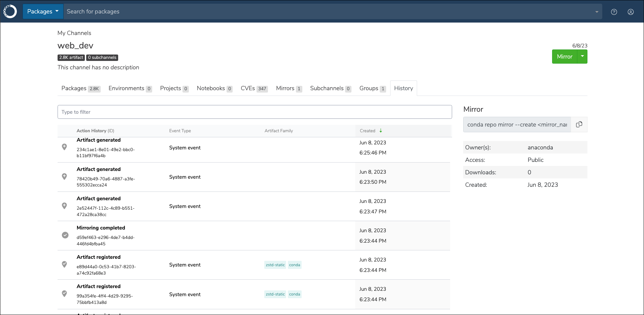Go to My Channels link
Image resolution: width=644 pixels, height=315 pixels.
click(74, 33)
